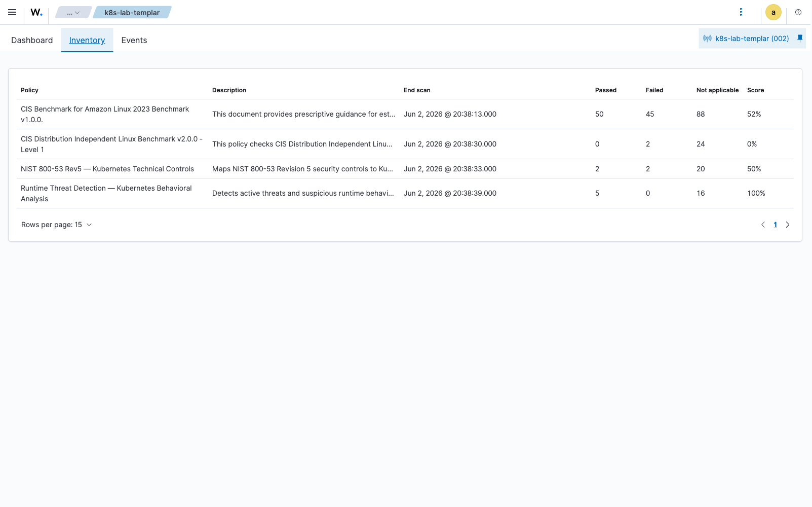Sort by End scan column header
The width and height of the screenshot is (812, 507).
[417, 90]
